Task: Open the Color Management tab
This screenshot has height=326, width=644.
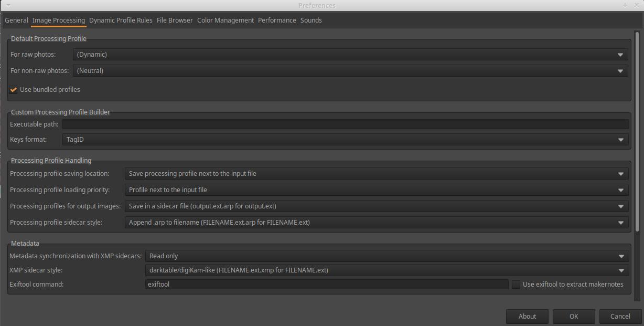Action: click(x=226, y=20)
